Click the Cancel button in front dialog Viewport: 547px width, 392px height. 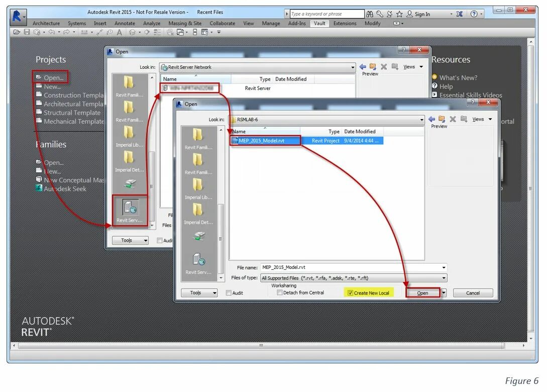pyautogui.click(x=473, y=293)
